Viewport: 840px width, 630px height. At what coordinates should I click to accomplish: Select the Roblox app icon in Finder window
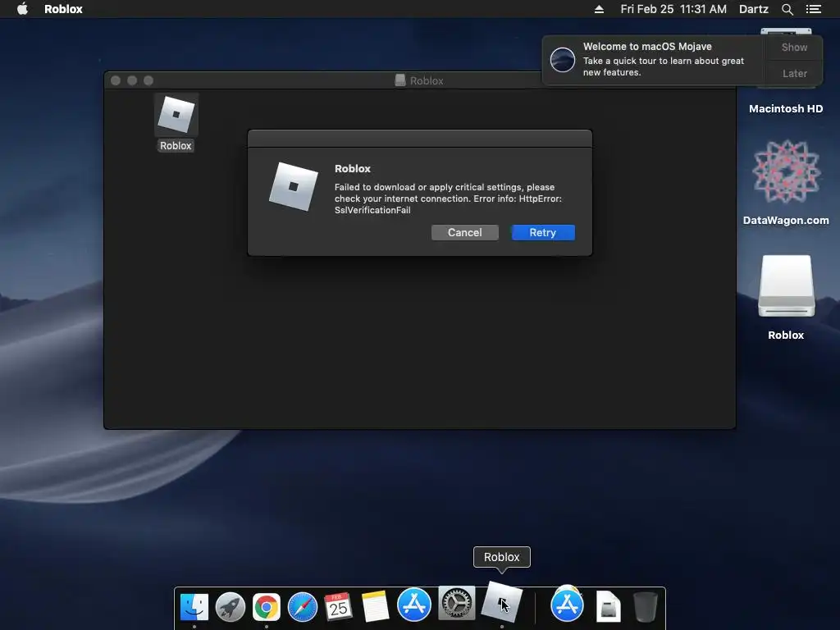(176, 114)
